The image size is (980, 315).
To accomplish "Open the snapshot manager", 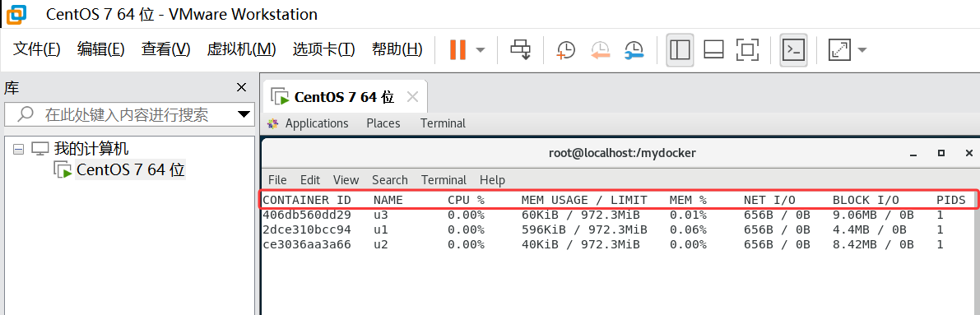I will tap(634, 50).
